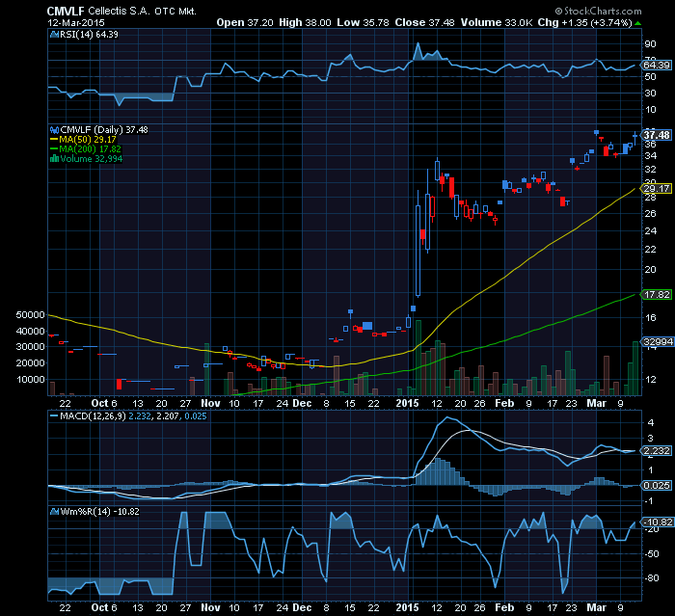The image size is (675, 616).
Task: Click the 32994 volume label on the right axis
Action: pos(658,342)
